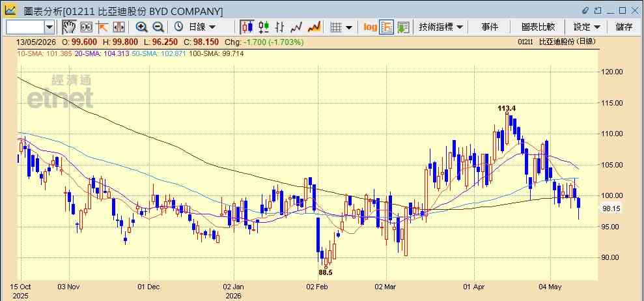Click the closing price C: 98.150

(201, 42)
